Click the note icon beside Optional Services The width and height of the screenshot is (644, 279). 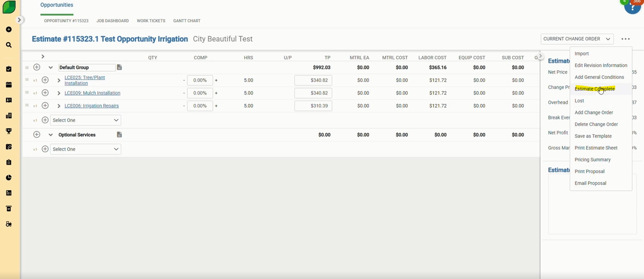click(x=119, y=135)
